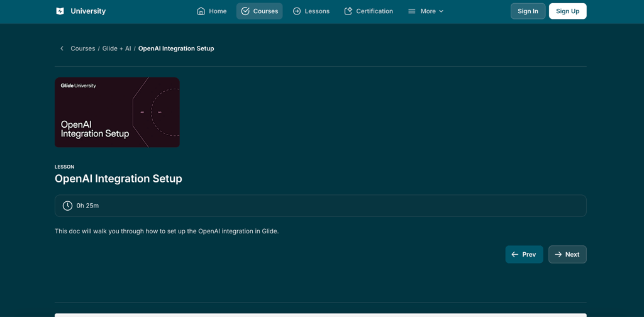The height and width of the screenshot is (317, 644).
Task: Expand the More dropdown menu
Action: [x=426, y=11]
